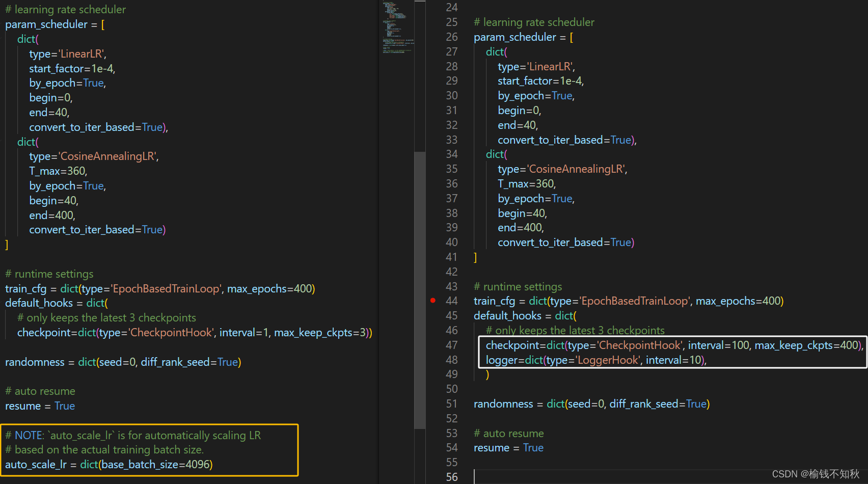Click 'train_cfg' on line 44
868x484 pixels.
point(494,301)
